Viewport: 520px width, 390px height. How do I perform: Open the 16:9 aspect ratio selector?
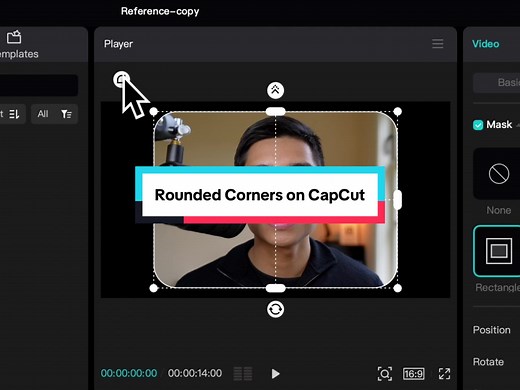click(x=413, y=374)
